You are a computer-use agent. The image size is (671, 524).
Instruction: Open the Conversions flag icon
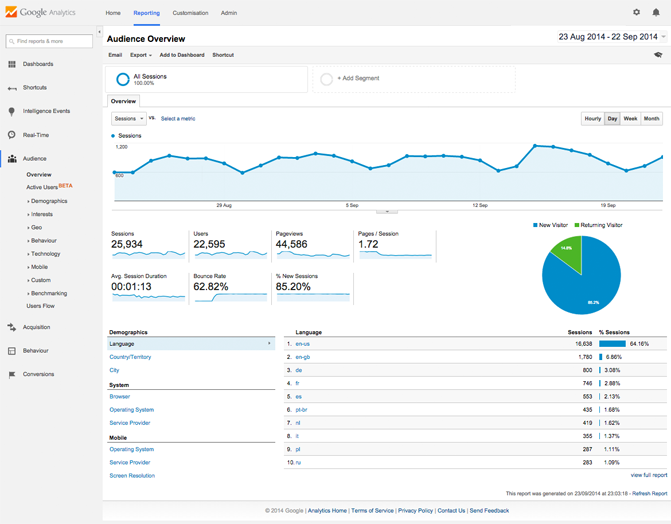12,375
